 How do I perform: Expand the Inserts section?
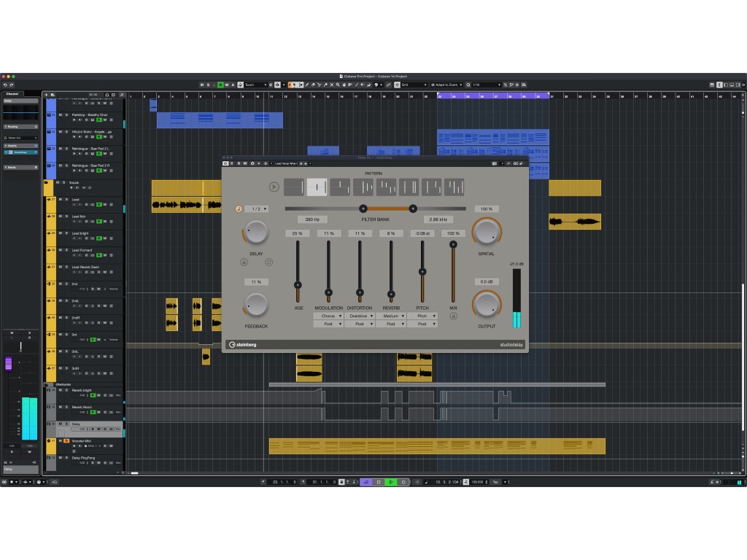20,146
